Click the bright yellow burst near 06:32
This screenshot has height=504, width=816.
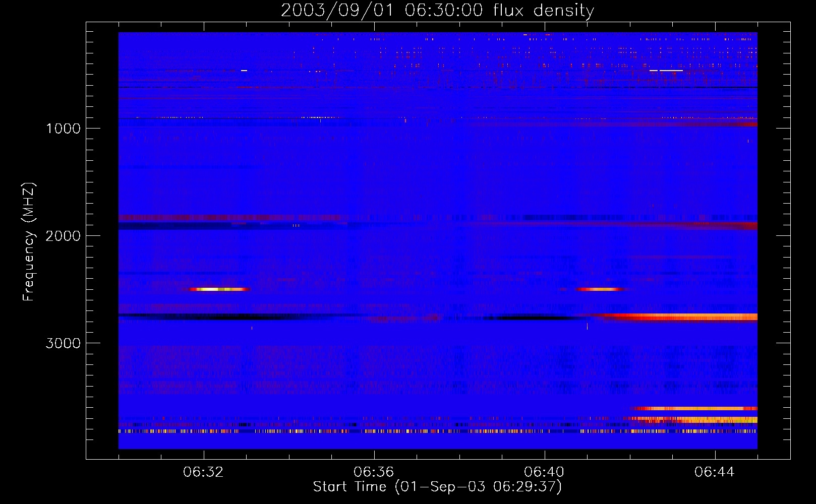[218, 289]
